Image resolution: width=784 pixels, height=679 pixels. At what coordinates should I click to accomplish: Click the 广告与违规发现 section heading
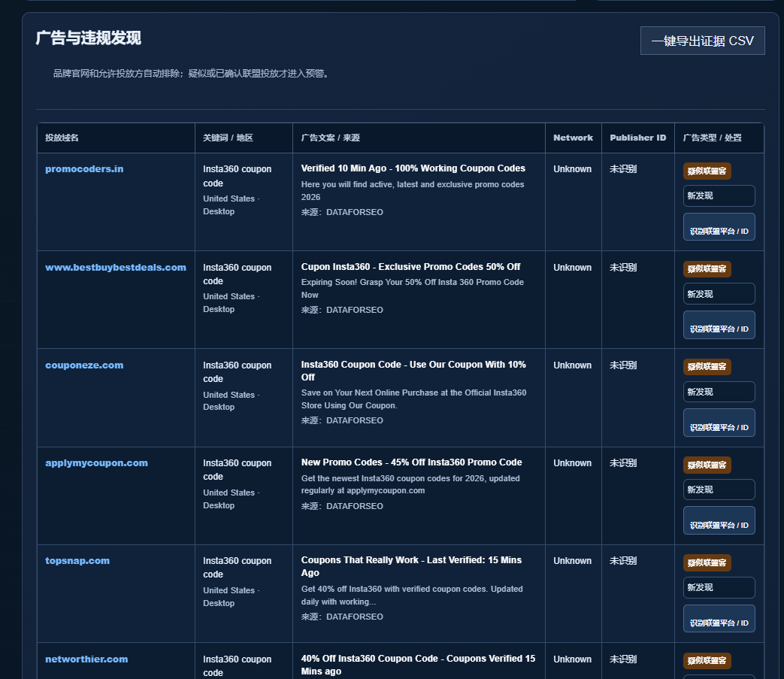[x=89, y=38]
